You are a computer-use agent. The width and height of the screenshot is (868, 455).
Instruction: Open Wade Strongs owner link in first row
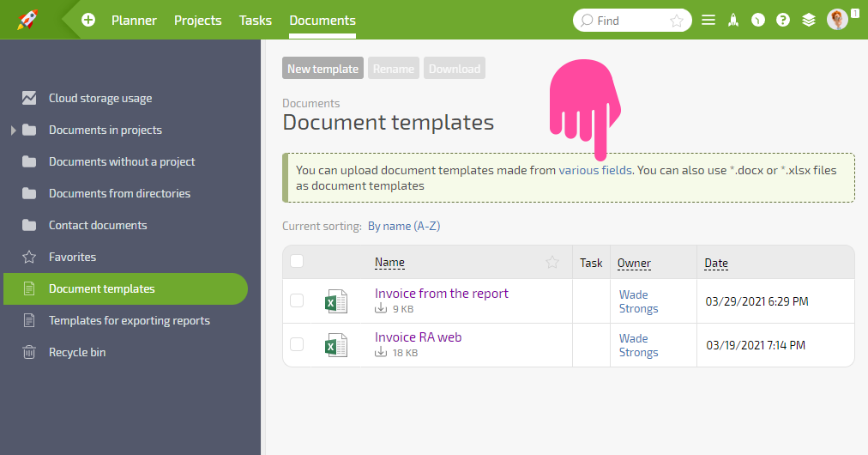(x=638, y=301)
